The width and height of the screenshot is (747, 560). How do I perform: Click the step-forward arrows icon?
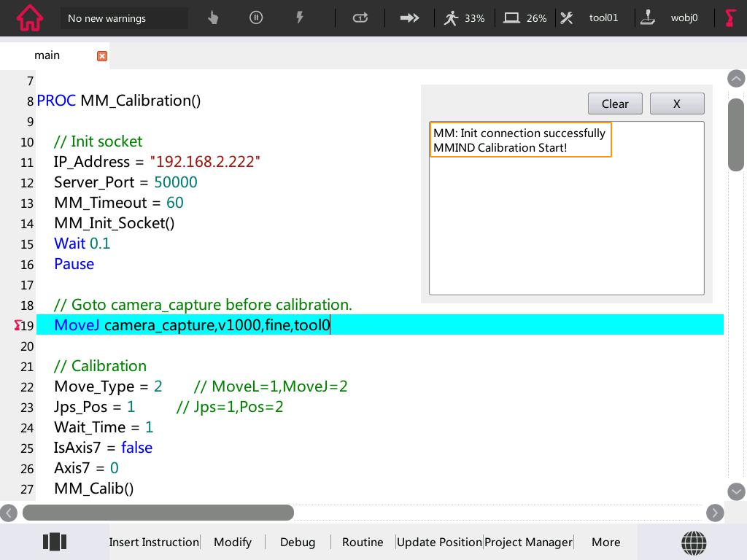pyautogui.click(x=409, y=17)
